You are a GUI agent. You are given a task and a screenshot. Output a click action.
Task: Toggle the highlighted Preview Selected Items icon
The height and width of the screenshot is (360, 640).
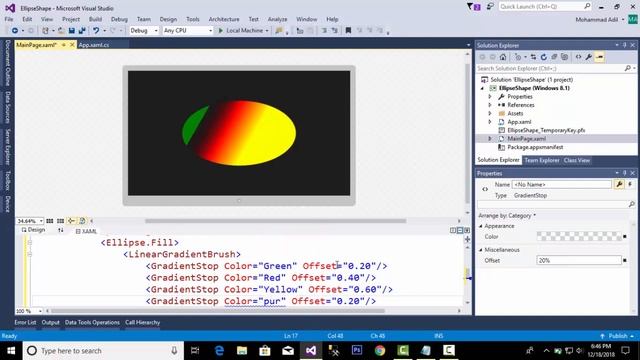[x=599, y=57]
